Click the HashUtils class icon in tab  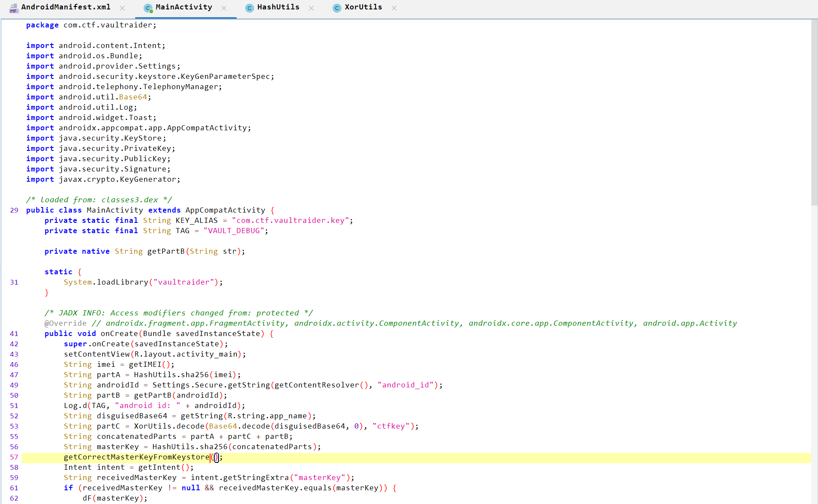pos(249,8)
